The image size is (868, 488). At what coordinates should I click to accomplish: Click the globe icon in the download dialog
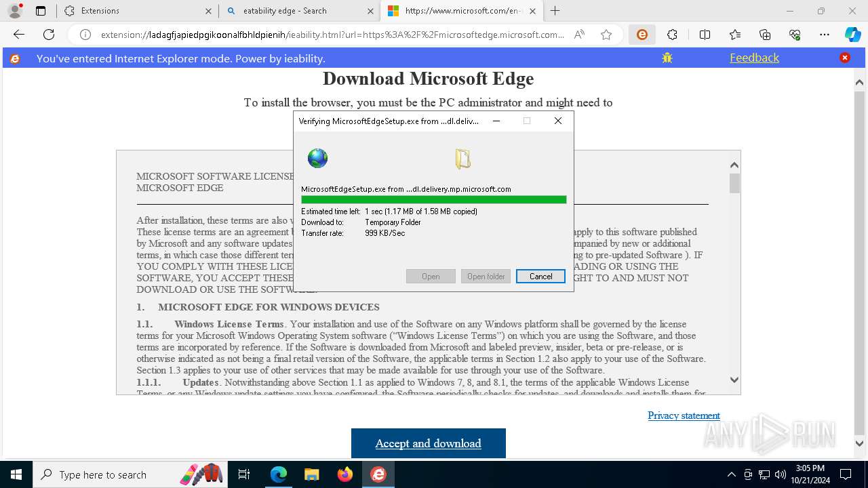pyautogui.click(x=317, y=159)
